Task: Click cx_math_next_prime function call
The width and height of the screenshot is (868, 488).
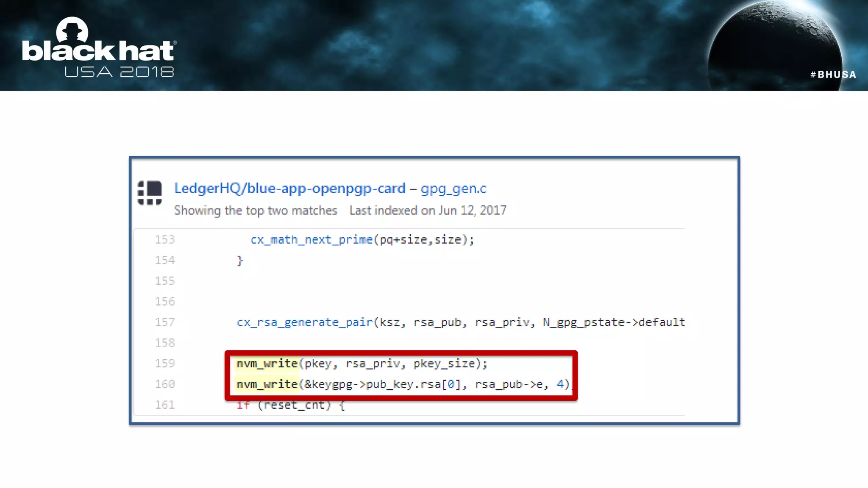Action: click(x=311, y=240)
